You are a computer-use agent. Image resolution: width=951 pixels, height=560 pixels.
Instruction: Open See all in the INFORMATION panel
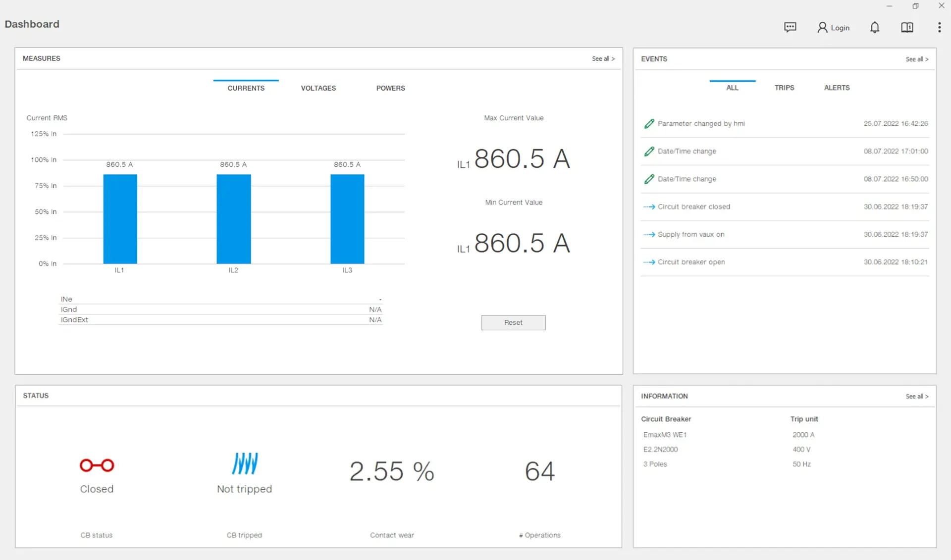(916, 396)
